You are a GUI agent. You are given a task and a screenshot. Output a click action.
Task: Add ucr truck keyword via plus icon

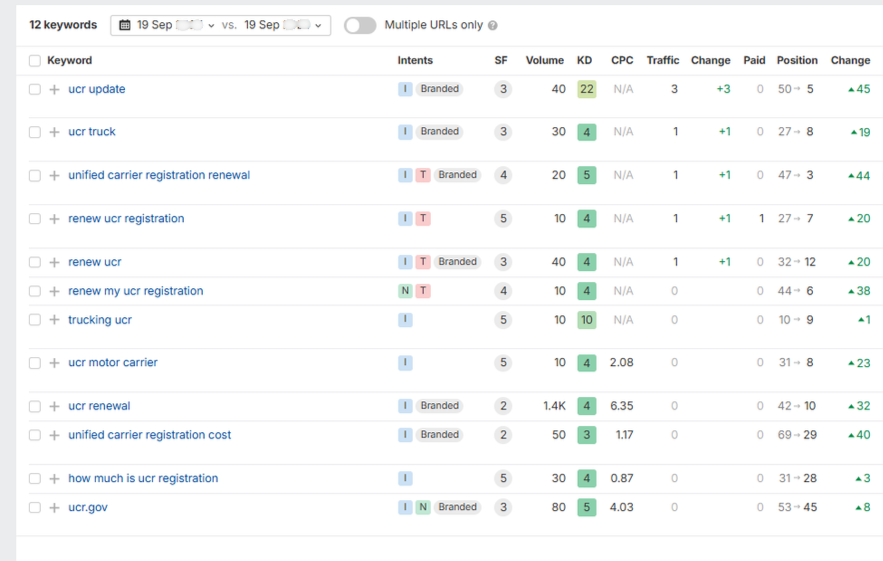54,132
